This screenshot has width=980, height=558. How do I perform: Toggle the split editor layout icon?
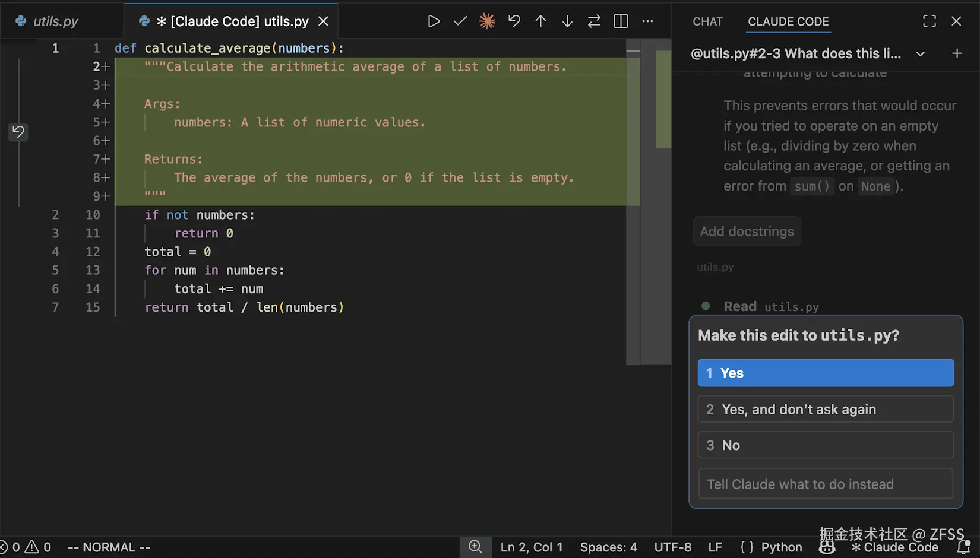click(x=620, y=21)
